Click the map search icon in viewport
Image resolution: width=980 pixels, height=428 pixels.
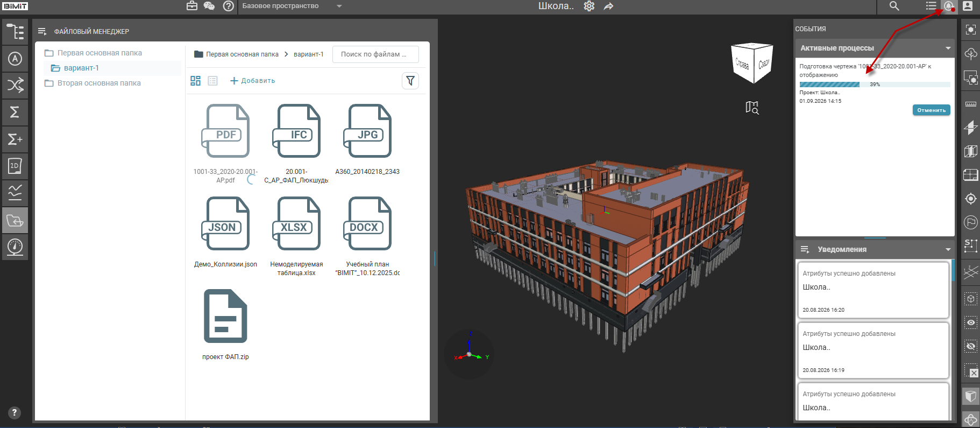[752, 108]
